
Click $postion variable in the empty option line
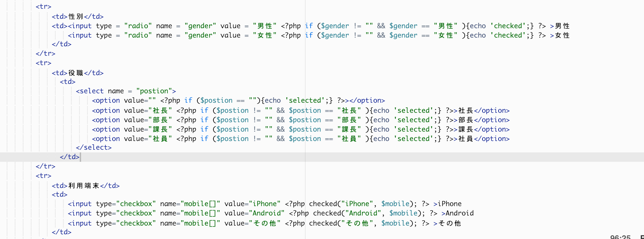click(x=216, y=100)
